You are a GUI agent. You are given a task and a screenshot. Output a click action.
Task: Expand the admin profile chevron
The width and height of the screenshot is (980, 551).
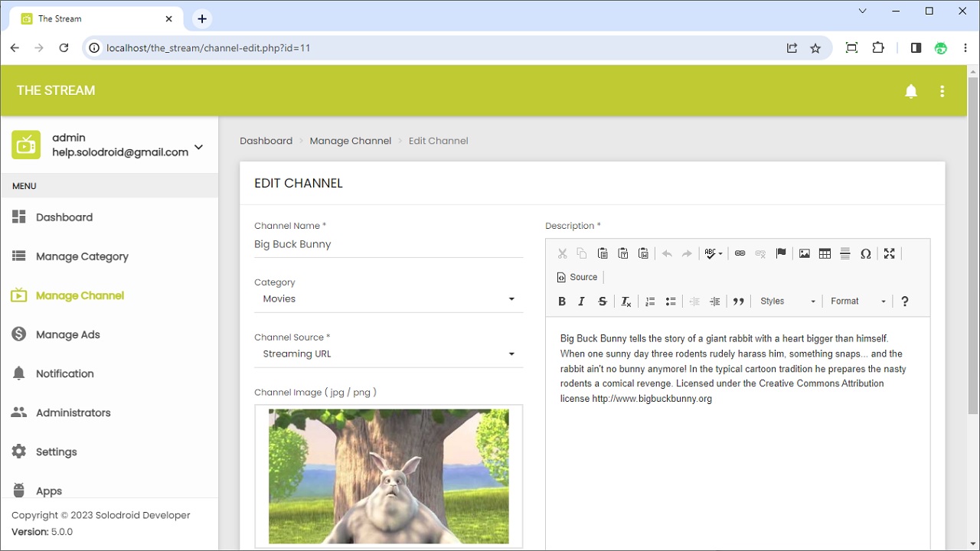tap(199, 147)
